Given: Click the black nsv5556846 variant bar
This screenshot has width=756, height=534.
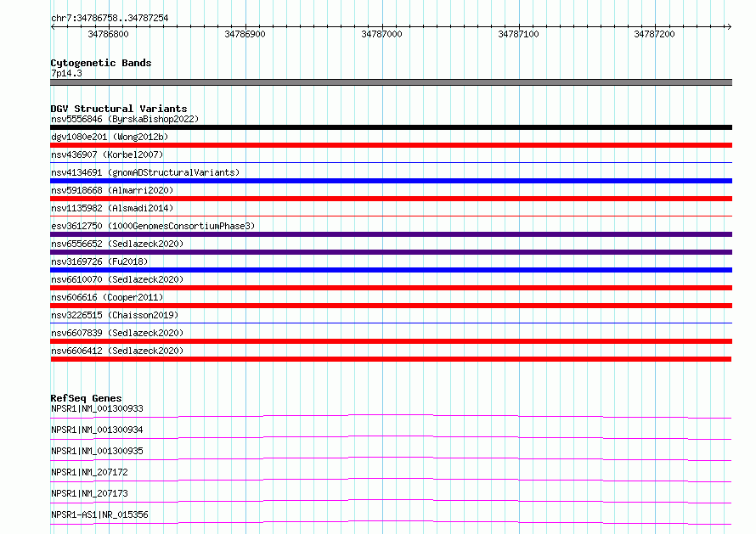Looking at the screenshot, I should (x=391, y=127).
